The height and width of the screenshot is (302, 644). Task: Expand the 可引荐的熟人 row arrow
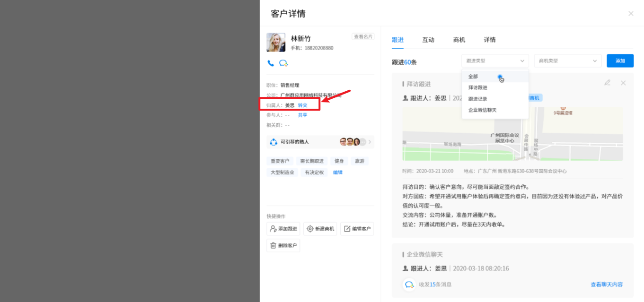[x=370, y=142]
